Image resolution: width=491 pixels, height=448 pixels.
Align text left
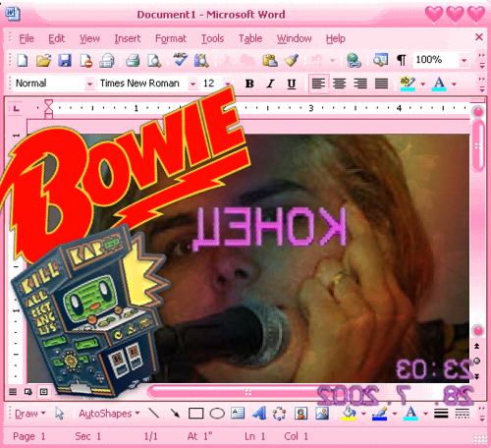click(318, 84)
